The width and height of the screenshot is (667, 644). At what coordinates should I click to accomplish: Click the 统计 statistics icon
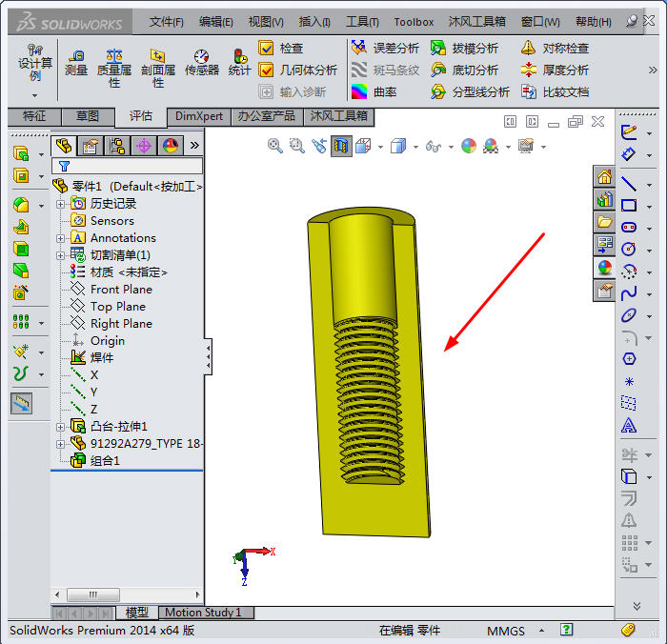[x=240, y=63]
